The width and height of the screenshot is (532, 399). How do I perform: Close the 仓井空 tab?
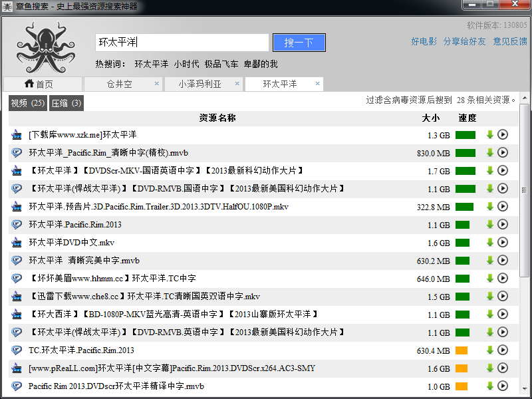[157, 84]
